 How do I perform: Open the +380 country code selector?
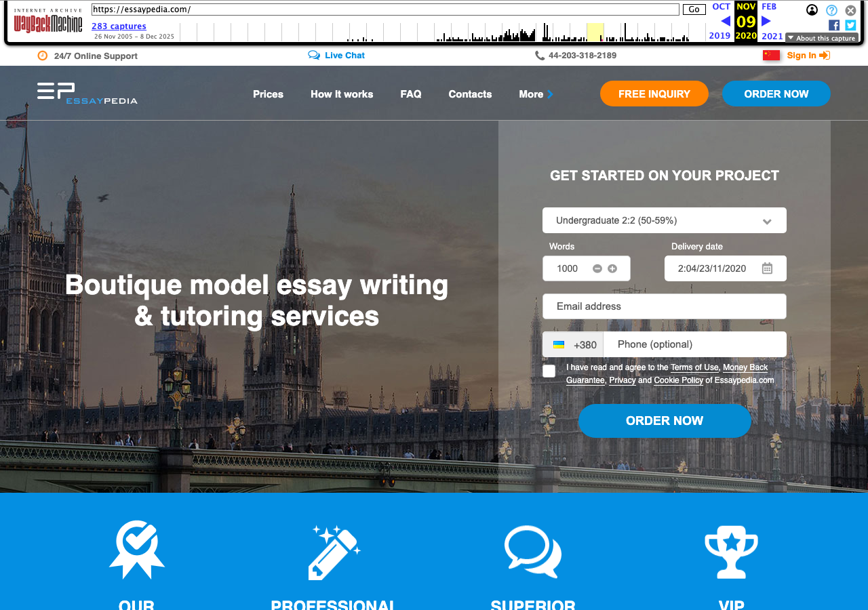click(573, 344)
